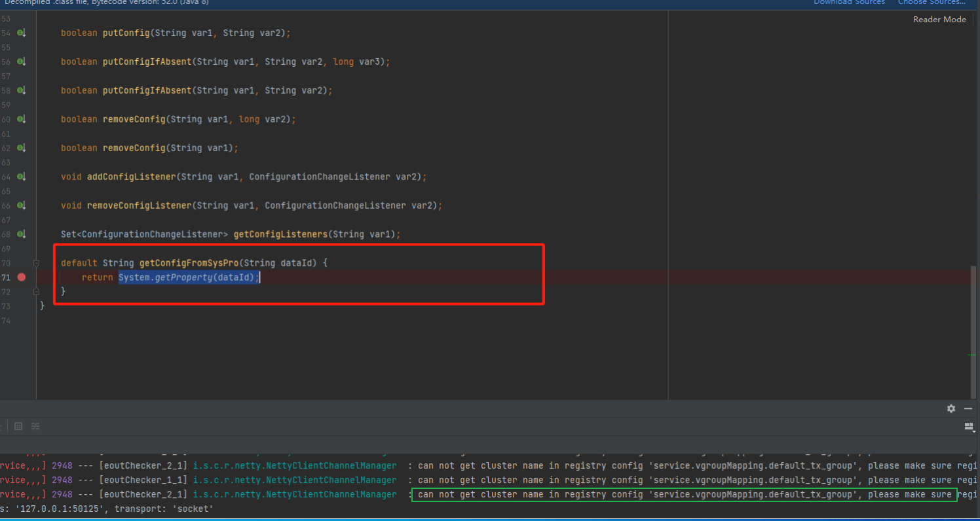980x521 pixels.
Task: Enable Reader Mode in the editor
Action: click(x=939, y=20)
